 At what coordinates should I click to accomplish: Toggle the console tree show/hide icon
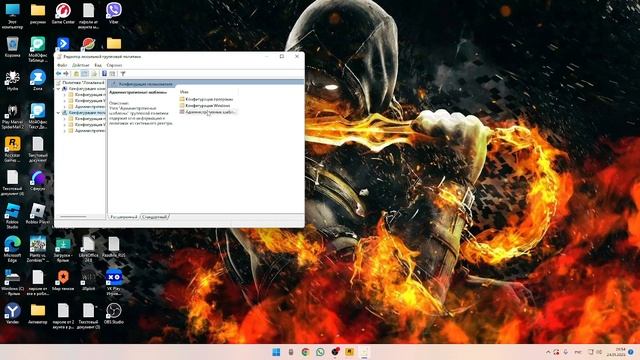(84, 74)
